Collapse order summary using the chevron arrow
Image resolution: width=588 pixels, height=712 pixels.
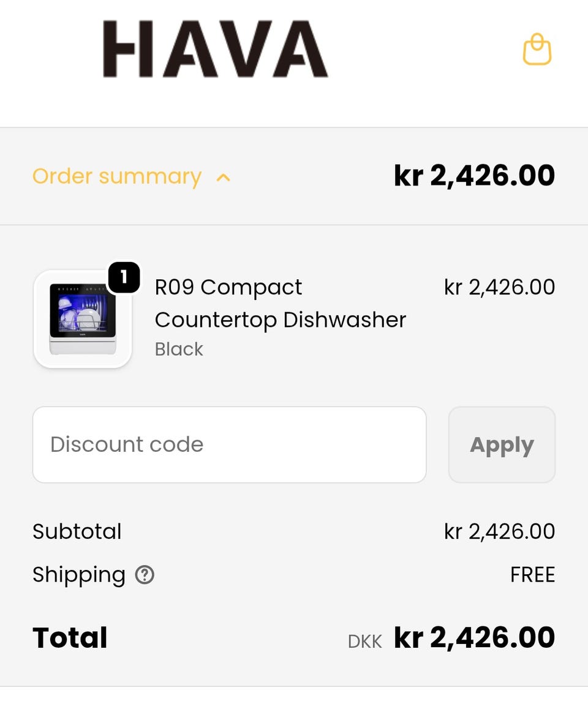[x=224, y=178]
